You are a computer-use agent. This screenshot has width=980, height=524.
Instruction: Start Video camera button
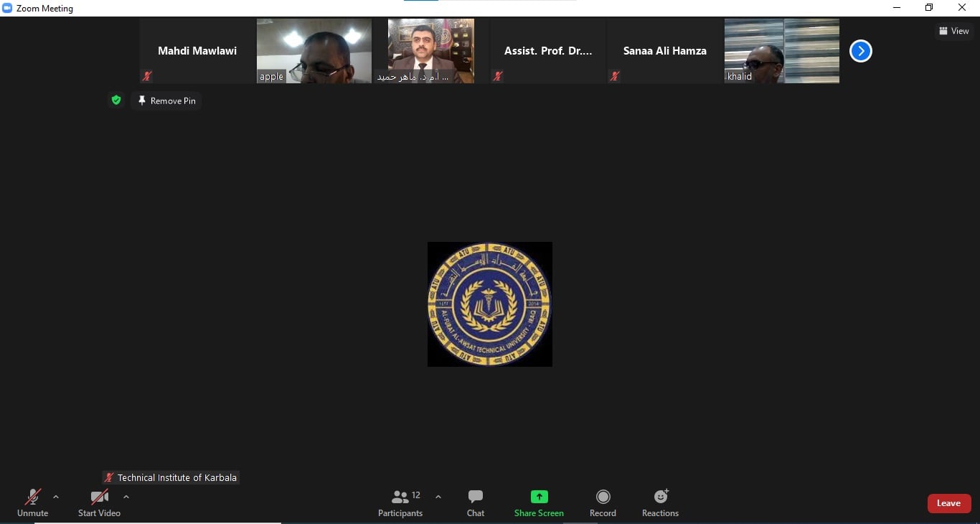[99, 502]
